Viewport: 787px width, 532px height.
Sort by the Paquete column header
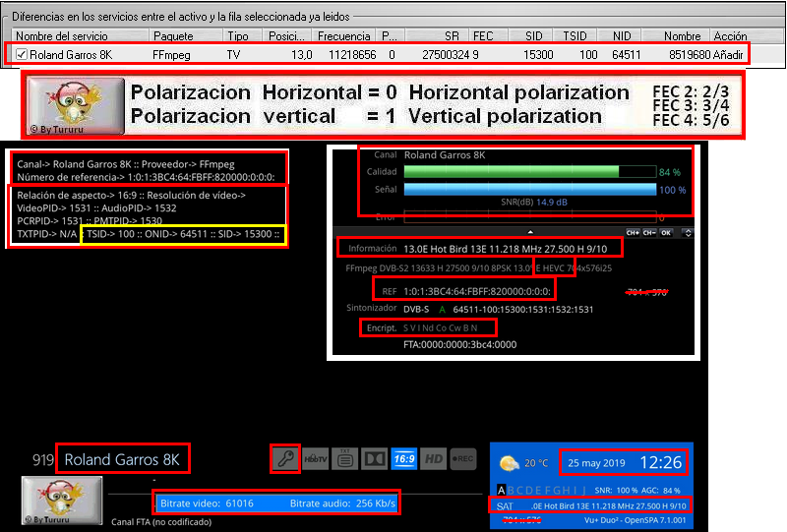[186, 36]
